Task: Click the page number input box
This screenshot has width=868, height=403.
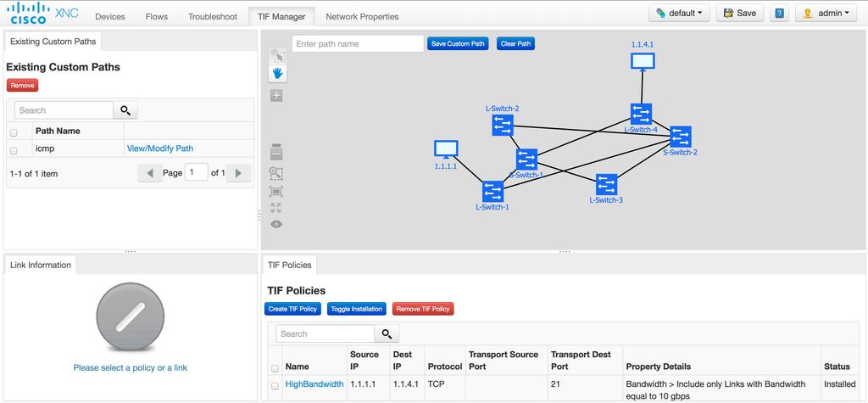Action: [x=197, y=172]
